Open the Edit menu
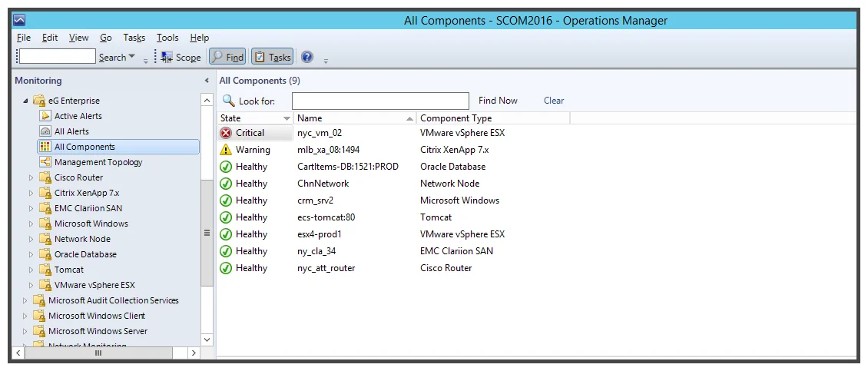The width and height of the screenshot is (868, 371). [50, 38]
